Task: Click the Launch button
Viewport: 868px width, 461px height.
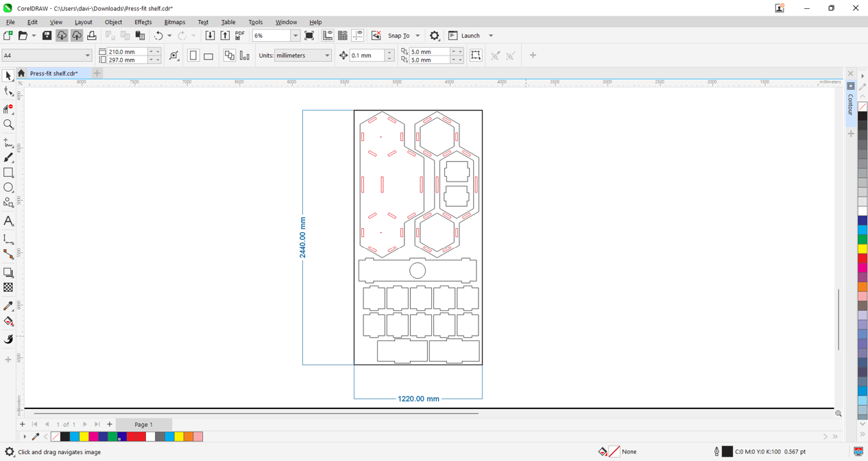Action: pos(470,35)
